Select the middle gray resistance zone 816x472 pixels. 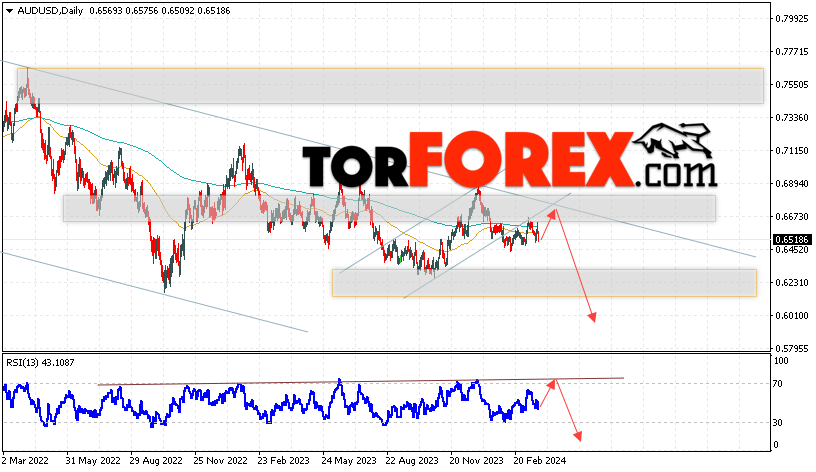point(389,209)
